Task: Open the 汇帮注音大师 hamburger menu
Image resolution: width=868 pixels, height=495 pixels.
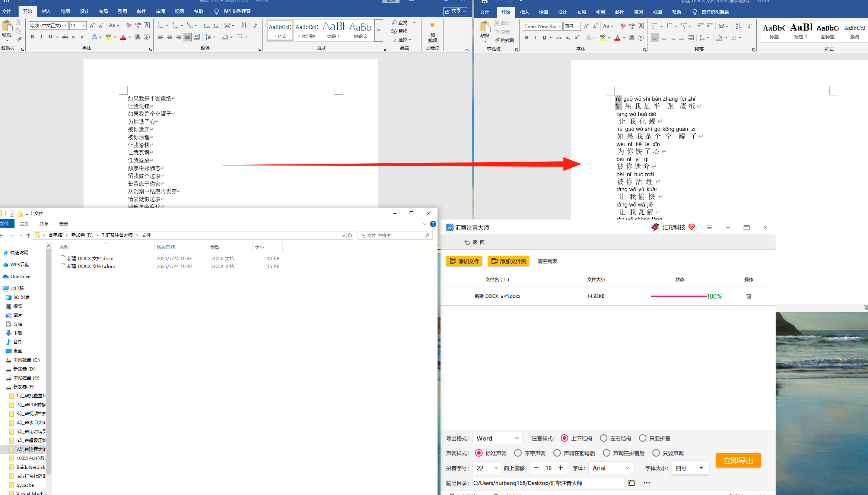Action: (x=709, y=227)
